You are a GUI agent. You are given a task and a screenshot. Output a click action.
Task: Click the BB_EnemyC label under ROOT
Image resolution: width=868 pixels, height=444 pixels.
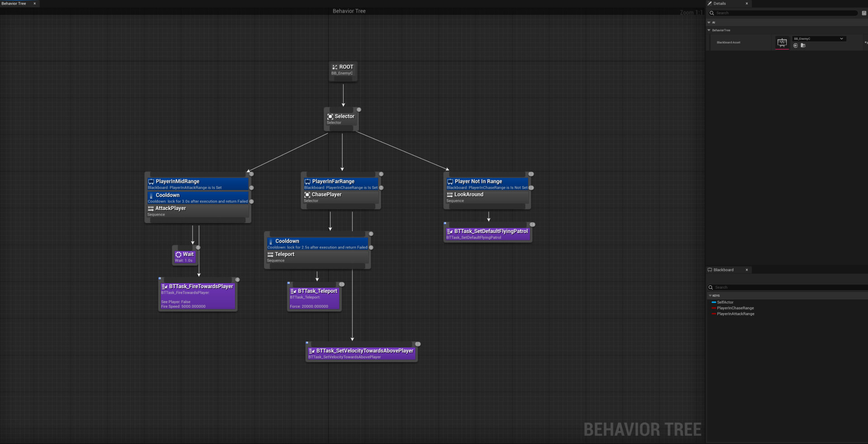[x=342, y=73]
